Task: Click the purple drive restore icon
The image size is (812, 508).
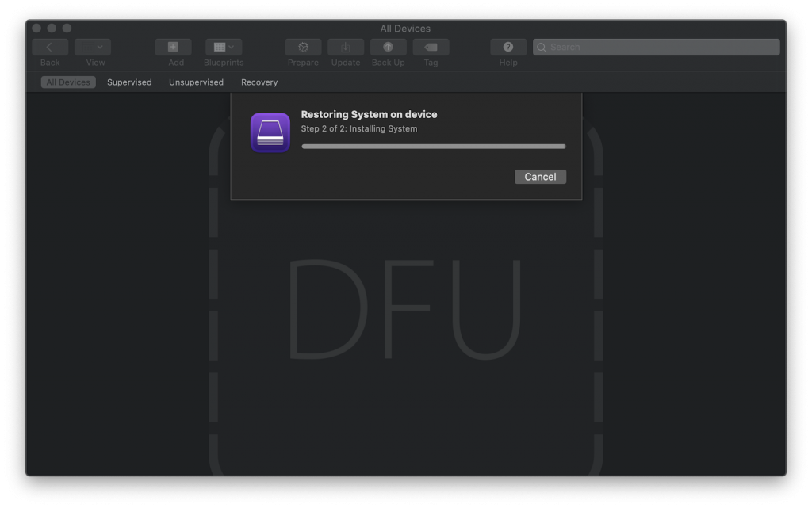Action: point(270,132)
